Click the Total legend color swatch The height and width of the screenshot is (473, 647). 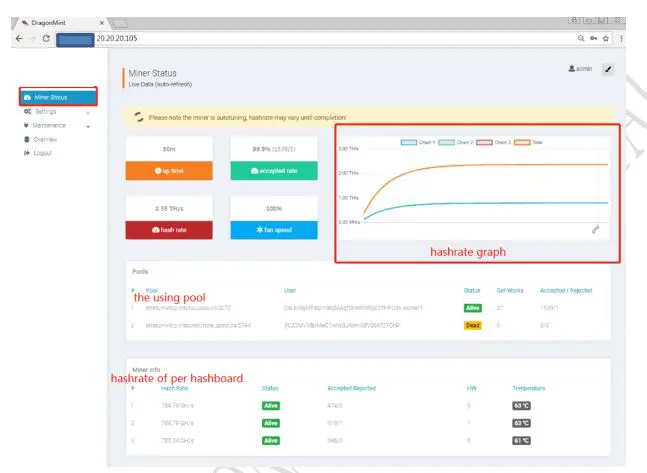click(522, 142)
